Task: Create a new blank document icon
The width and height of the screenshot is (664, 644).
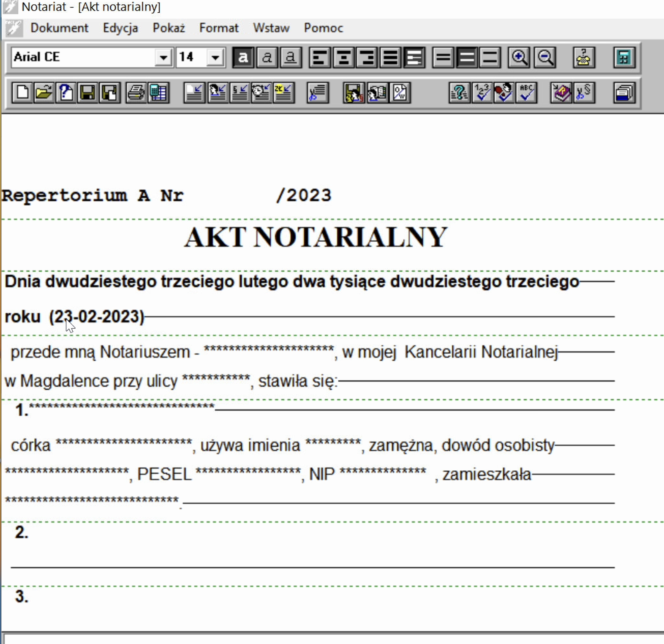Action: coord(22,93)
